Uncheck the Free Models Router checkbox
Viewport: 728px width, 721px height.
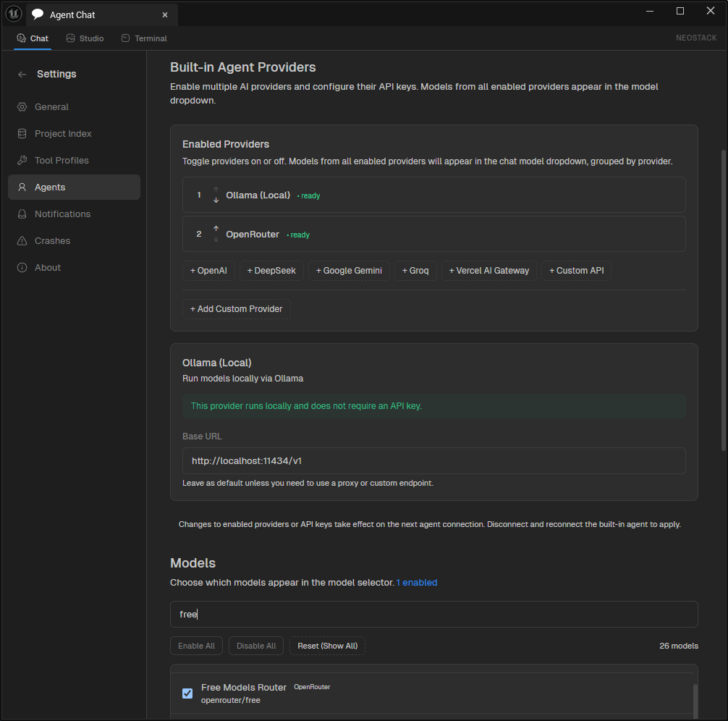187,693
